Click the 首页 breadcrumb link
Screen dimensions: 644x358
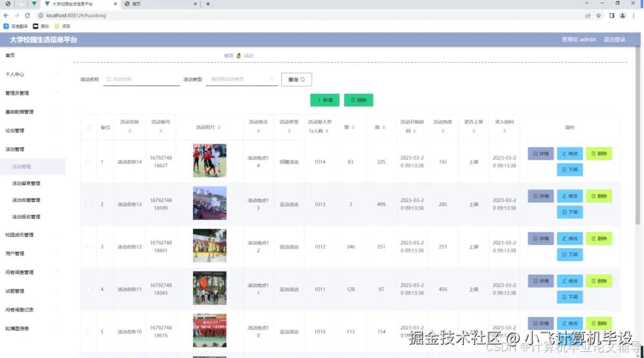pos(229,55)
